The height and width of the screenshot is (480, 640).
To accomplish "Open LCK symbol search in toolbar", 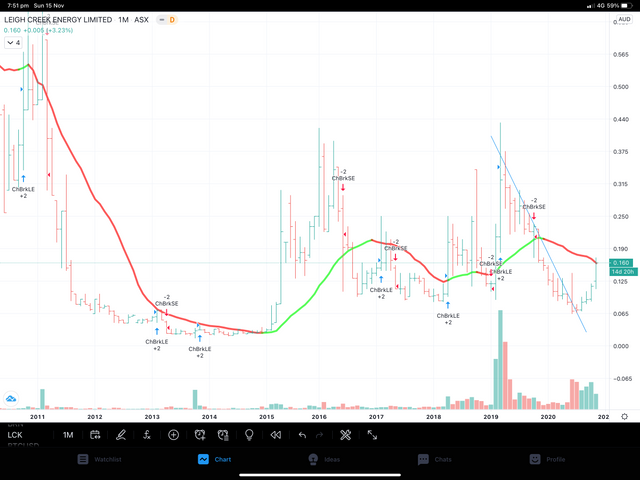I will (x=15, y=435).
